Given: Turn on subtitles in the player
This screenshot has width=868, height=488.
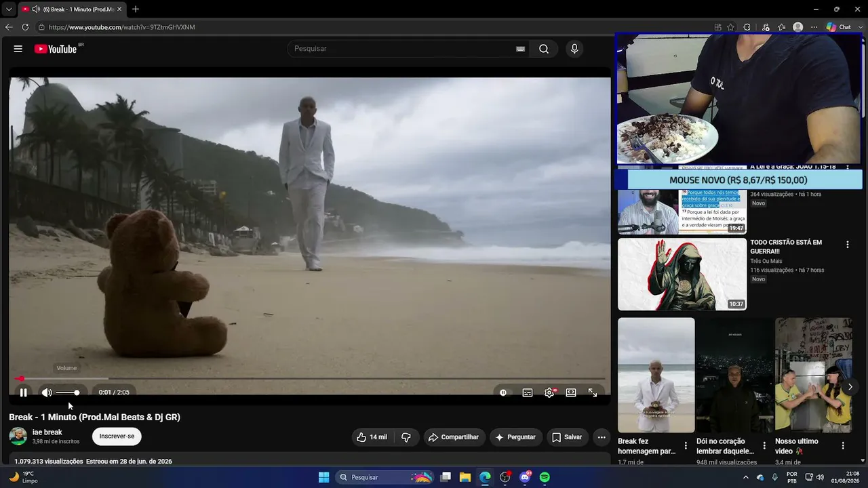Looking at the screenshot, I should click(528, 392).
